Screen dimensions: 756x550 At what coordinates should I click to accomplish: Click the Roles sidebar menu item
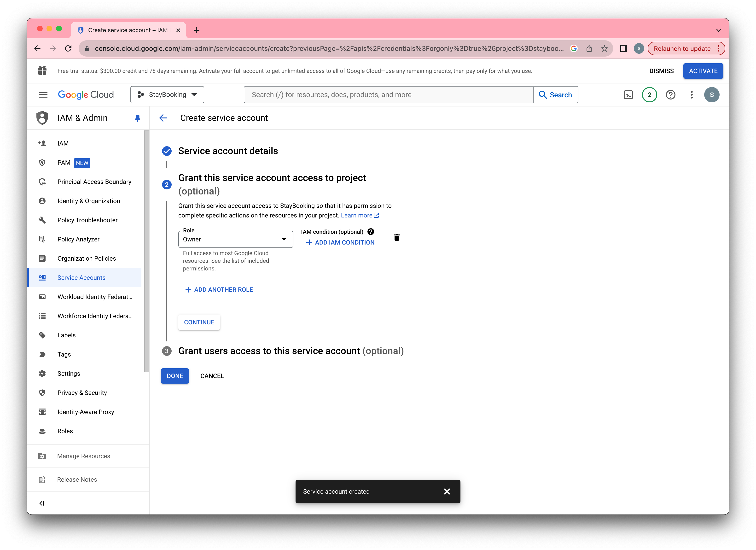click(64, 431)
